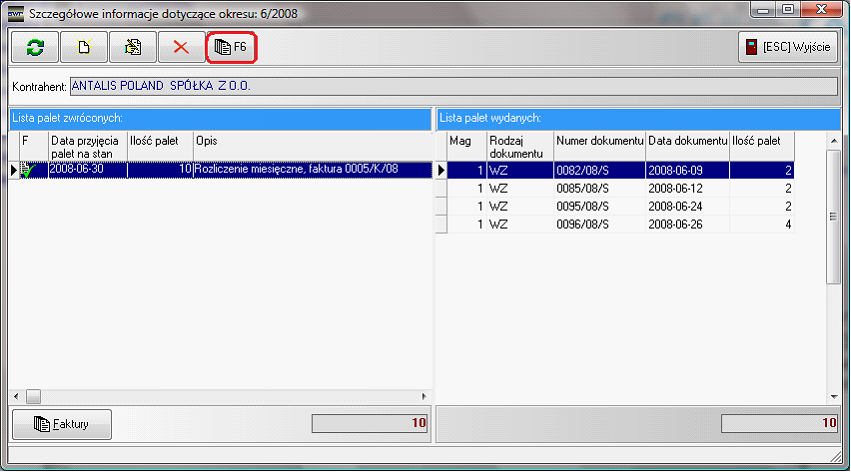
Task: Click the invoice checkmark icon in column F
Action: [28, 170]
